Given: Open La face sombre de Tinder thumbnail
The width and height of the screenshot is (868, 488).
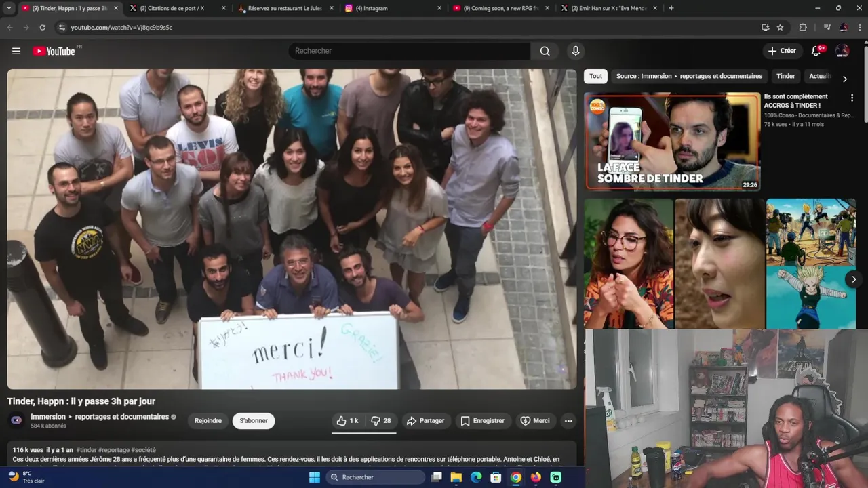Looking at the screenshot, I should click(672, 141).
